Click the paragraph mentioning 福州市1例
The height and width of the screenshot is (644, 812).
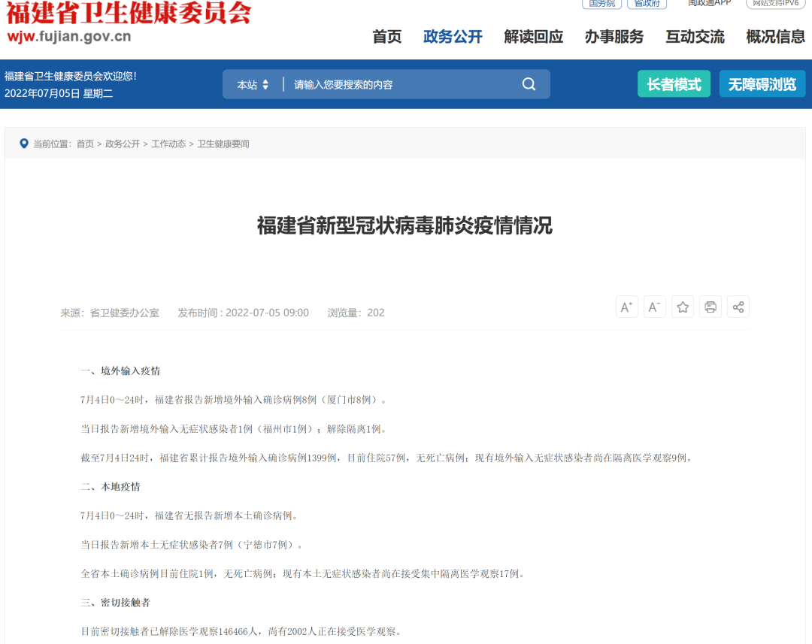[234, 428]
